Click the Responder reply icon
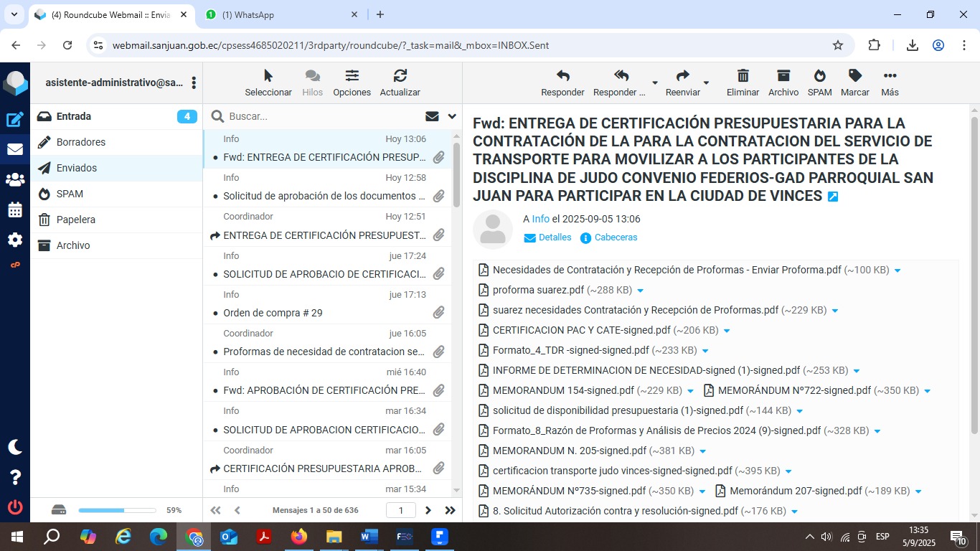This screenshot has height=551, width=980. (x=562, y=76)
